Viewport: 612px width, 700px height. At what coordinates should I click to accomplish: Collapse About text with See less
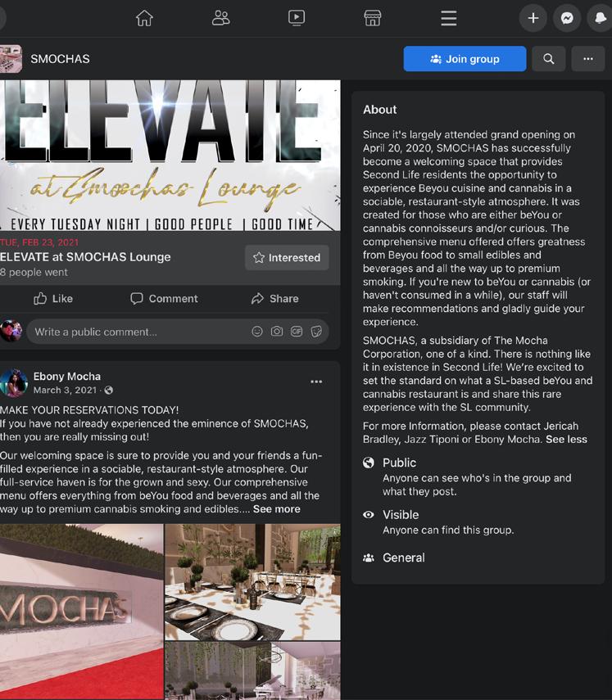(566, 440)
